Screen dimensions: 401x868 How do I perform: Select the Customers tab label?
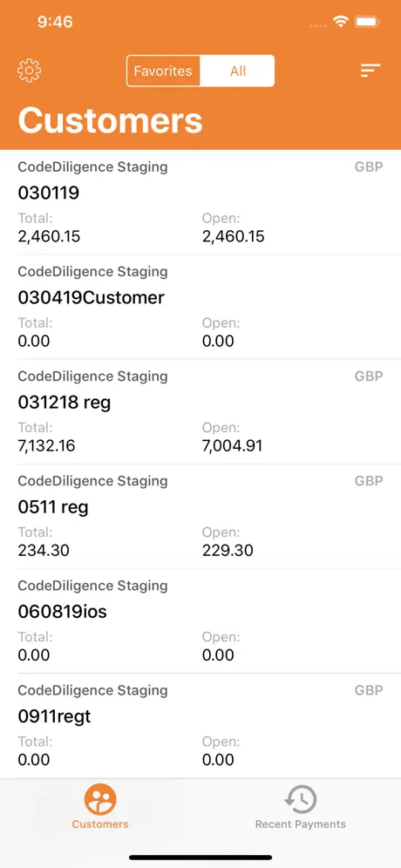tap(100, 824)
